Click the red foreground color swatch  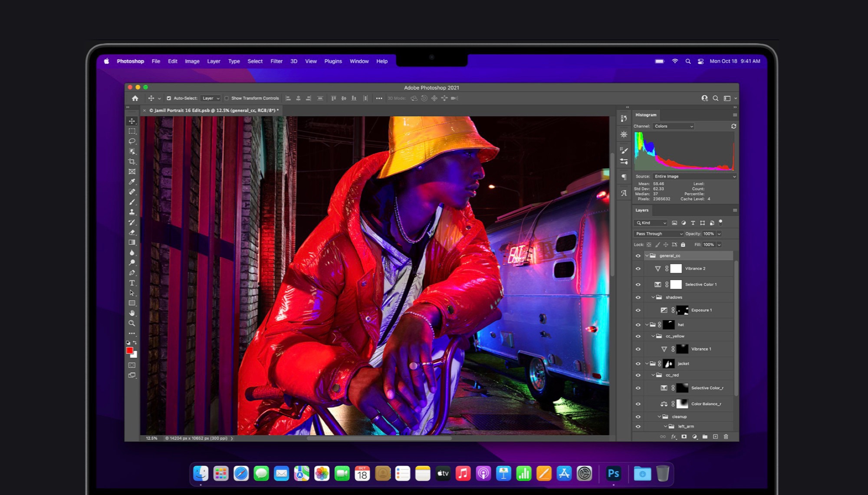[x=129, y=350]
